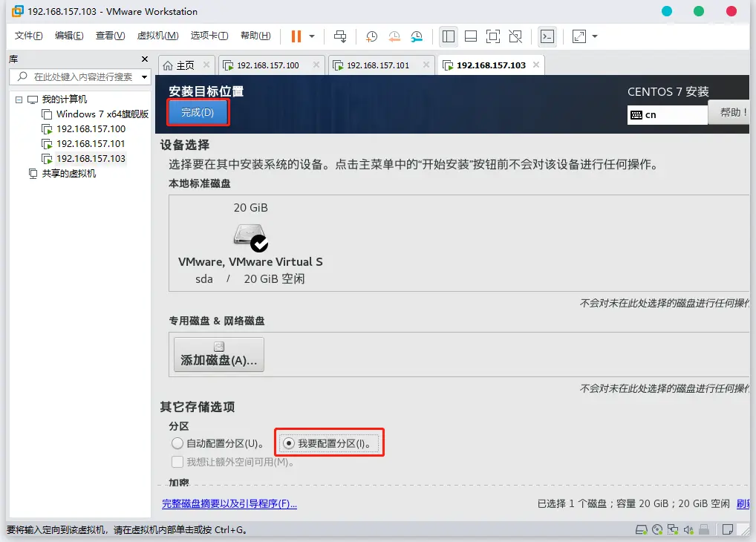Open the 帮助(H) menu
The width and height of the screenshot is (756, 542).
(255, 36)
